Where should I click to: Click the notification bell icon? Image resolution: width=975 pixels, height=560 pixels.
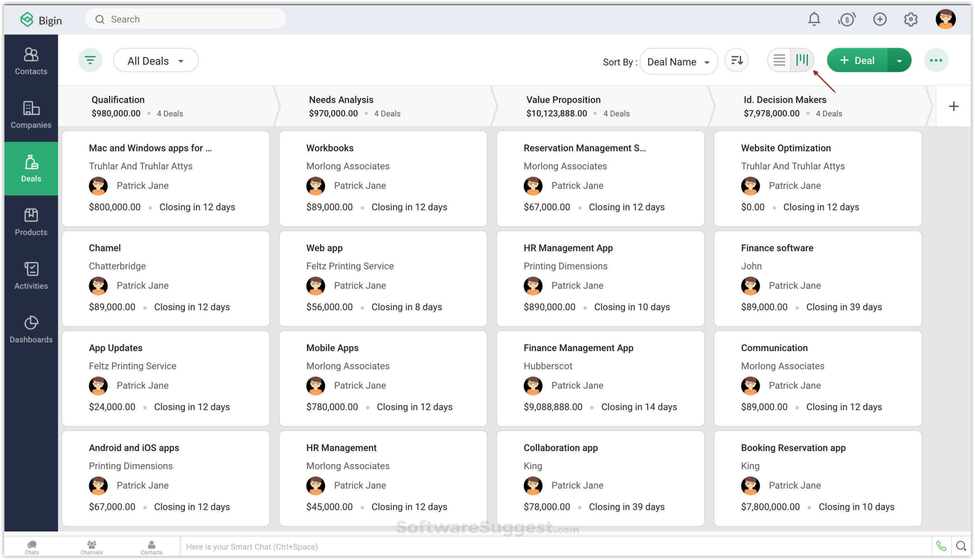coord(815,19)
